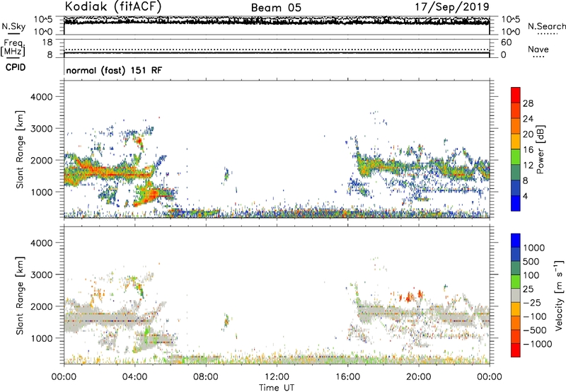
Task: Click "Slant Range [km]" label of velocity panel
Action: (20, 296)
